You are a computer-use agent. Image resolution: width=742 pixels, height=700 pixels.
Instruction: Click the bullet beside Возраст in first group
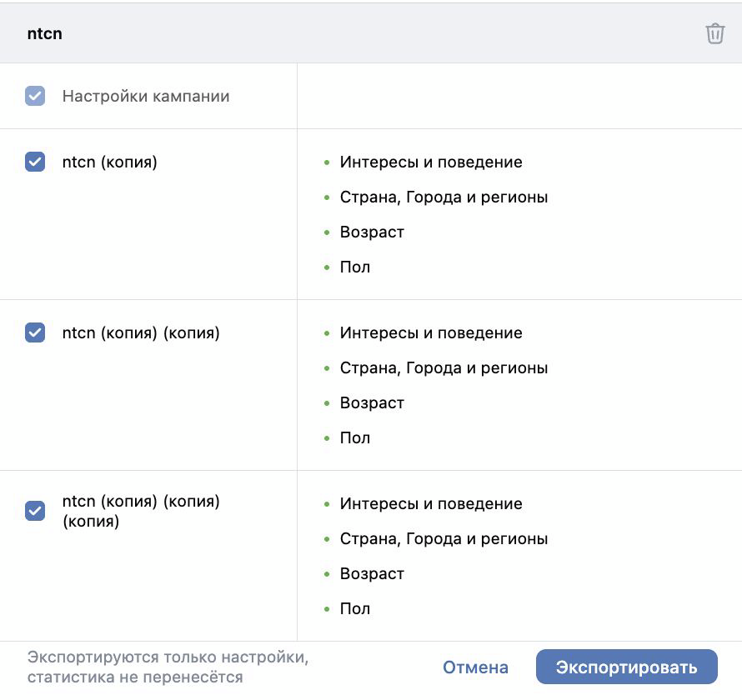(327, 232)
